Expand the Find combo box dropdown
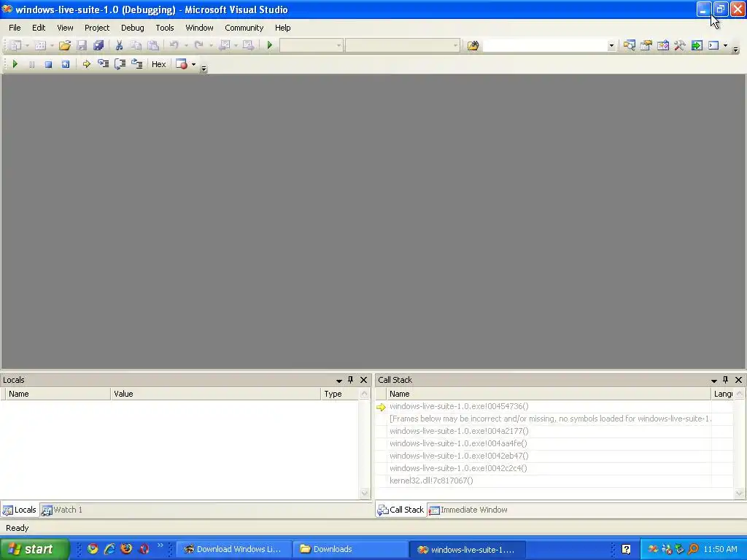 pos(611,45)
